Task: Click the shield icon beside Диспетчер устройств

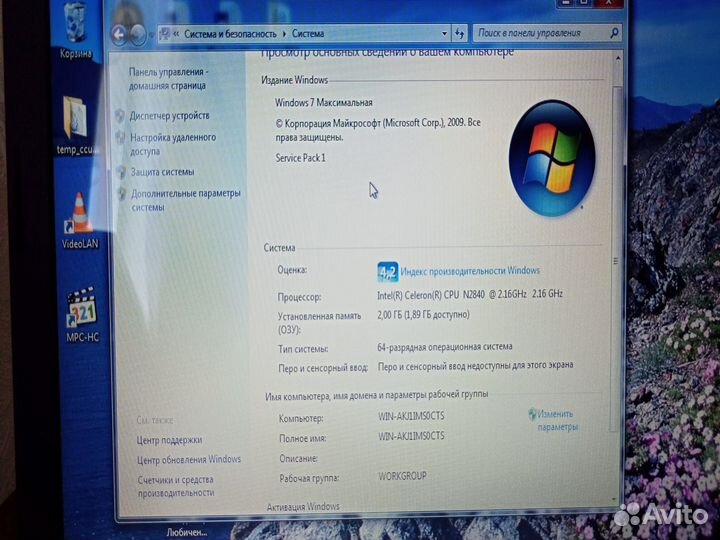Action: pos(120,116)
